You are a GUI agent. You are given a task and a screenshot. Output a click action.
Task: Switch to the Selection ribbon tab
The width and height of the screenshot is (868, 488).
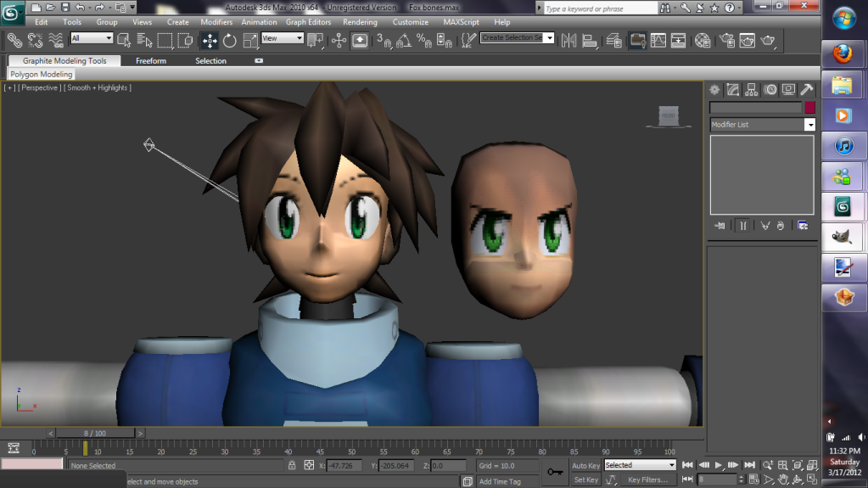210,61
